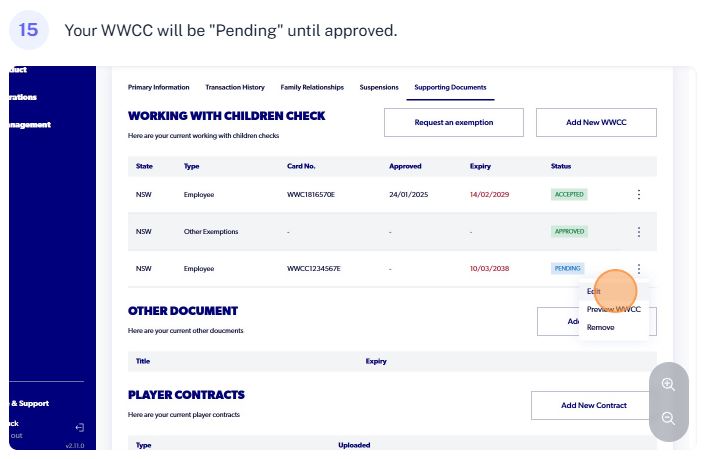Open kebab menu for ACCEPTED WWCC row
Viewport: 707px width, 459px height.
tap(638, 194)
